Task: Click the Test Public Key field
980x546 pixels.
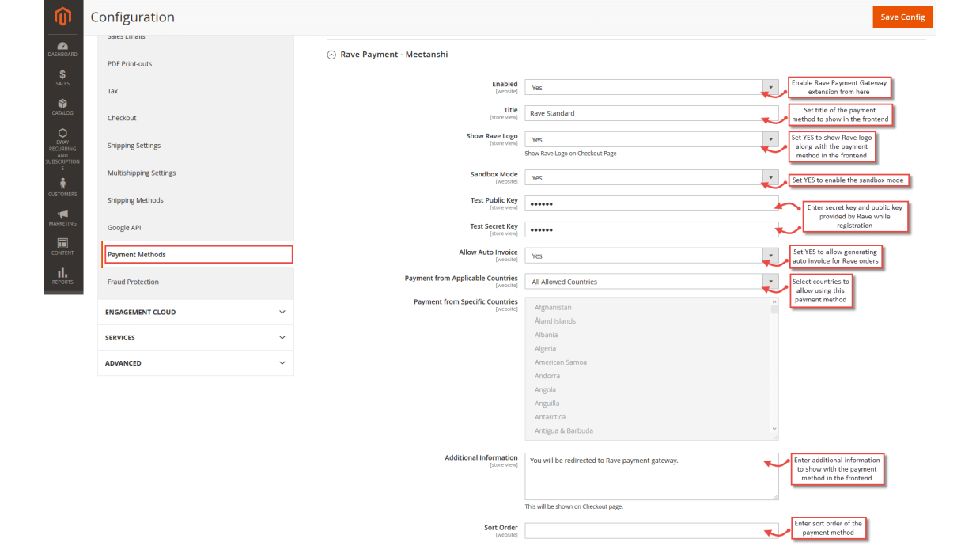Action: [x=652, y=203]
